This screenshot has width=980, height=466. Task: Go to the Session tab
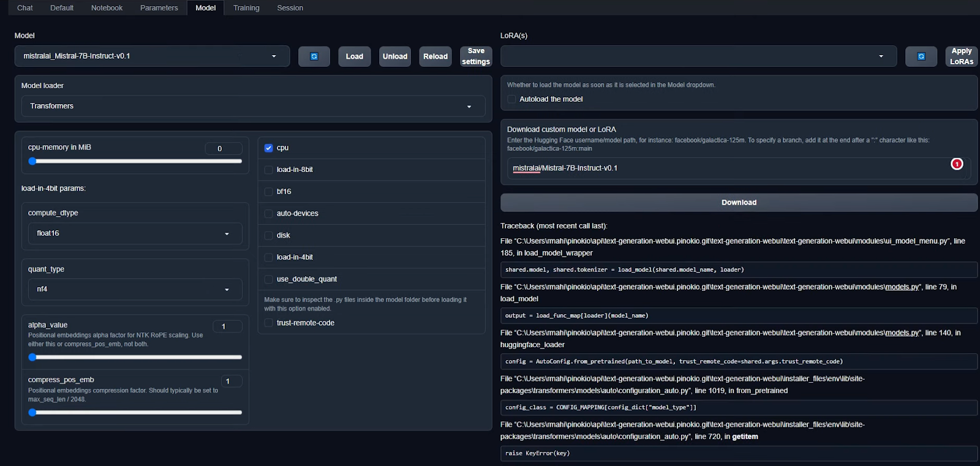coord(290,8)
